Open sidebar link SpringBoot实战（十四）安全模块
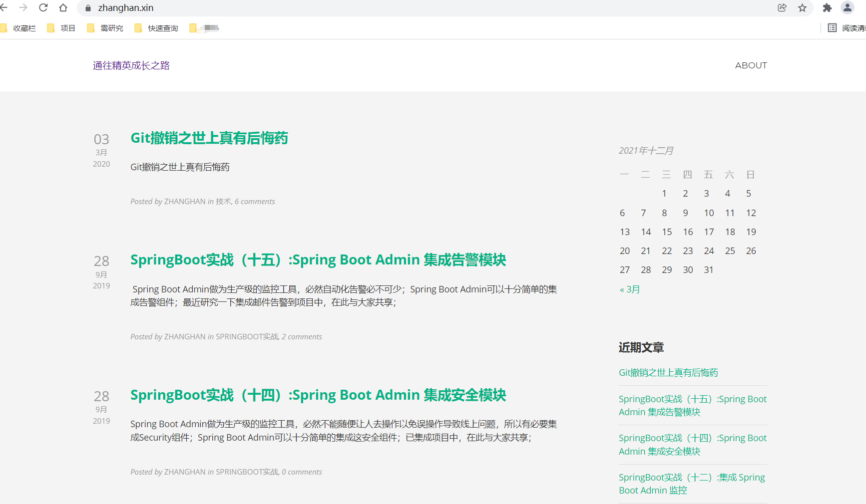 tap(693, 445)
